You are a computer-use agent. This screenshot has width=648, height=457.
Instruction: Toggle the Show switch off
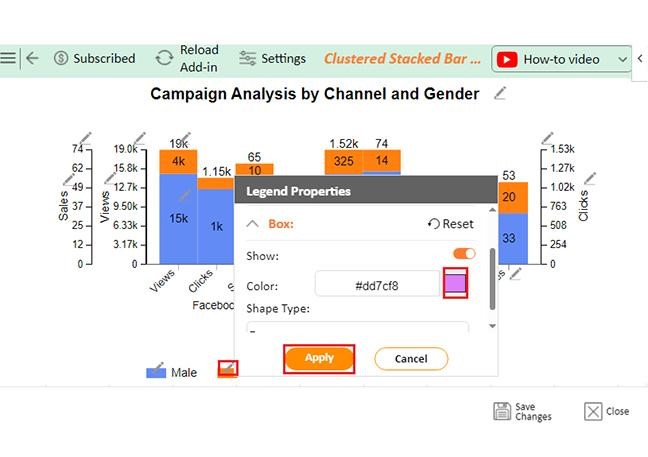(464, 254)
